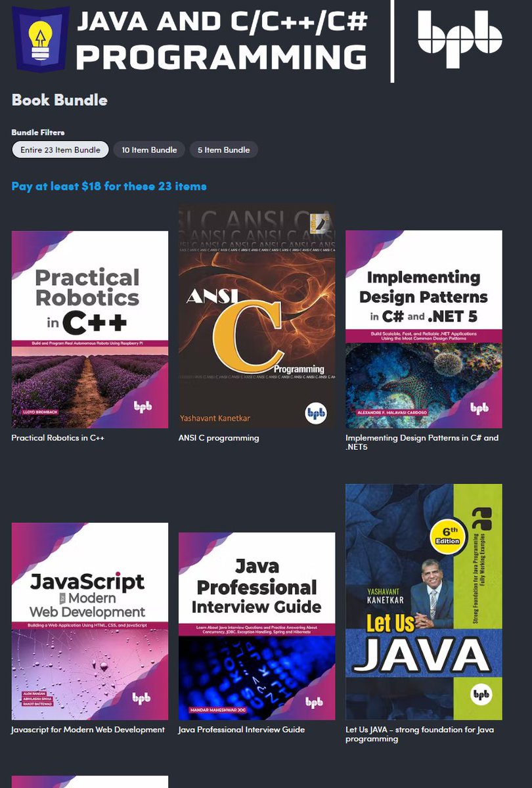Select the Entire 23 Item Bundle filter

coord(60,150)
